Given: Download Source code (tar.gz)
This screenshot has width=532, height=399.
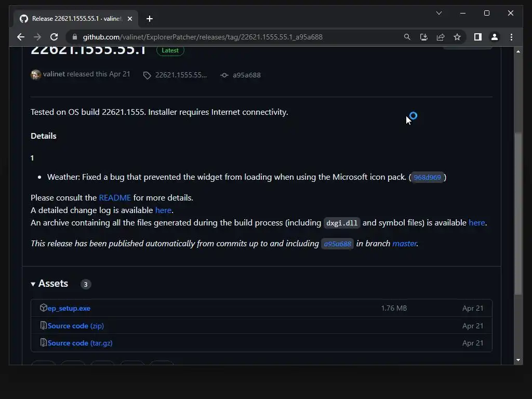Looking at the screenshot, I should pos(80,343).
